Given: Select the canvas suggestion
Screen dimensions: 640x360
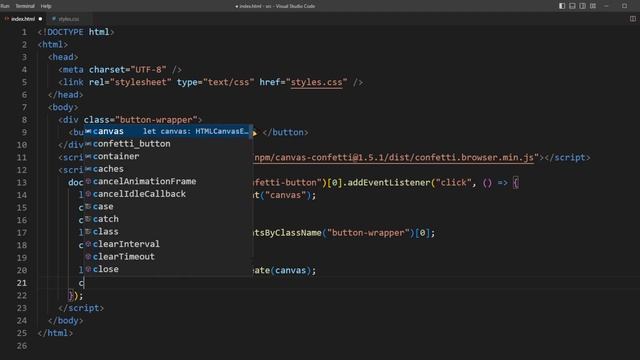Looking at the screenshot, I should [168, 131].
